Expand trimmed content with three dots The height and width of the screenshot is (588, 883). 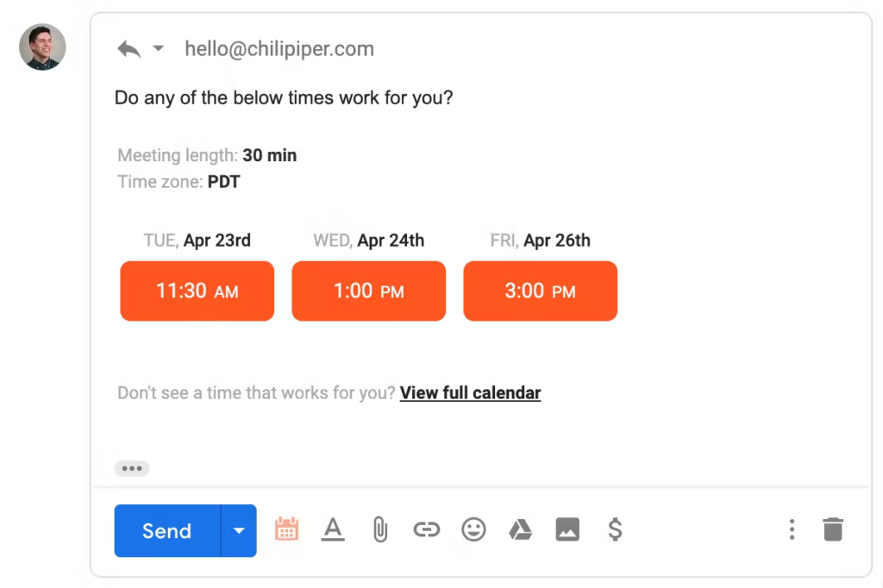131,467
